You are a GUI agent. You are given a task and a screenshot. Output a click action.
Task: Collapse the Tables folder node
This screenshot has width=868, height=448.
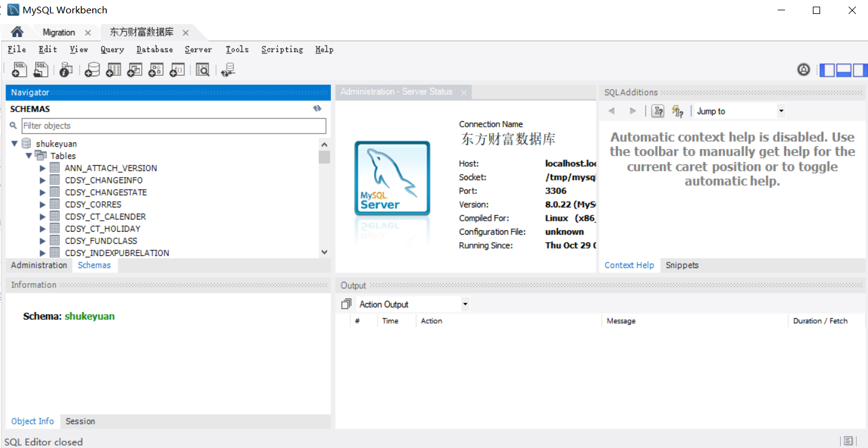click(28, 156)
